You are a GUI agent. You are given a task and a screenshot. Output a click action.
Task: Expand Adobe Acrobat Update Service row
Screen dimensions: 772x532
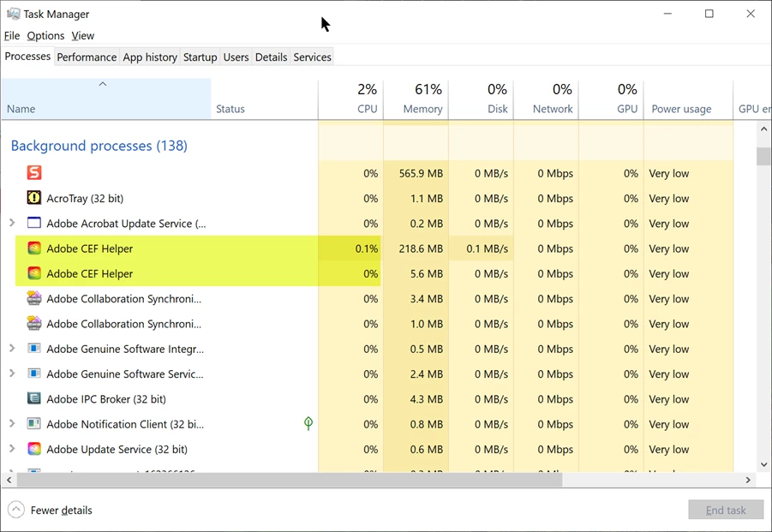click(12, 223)
